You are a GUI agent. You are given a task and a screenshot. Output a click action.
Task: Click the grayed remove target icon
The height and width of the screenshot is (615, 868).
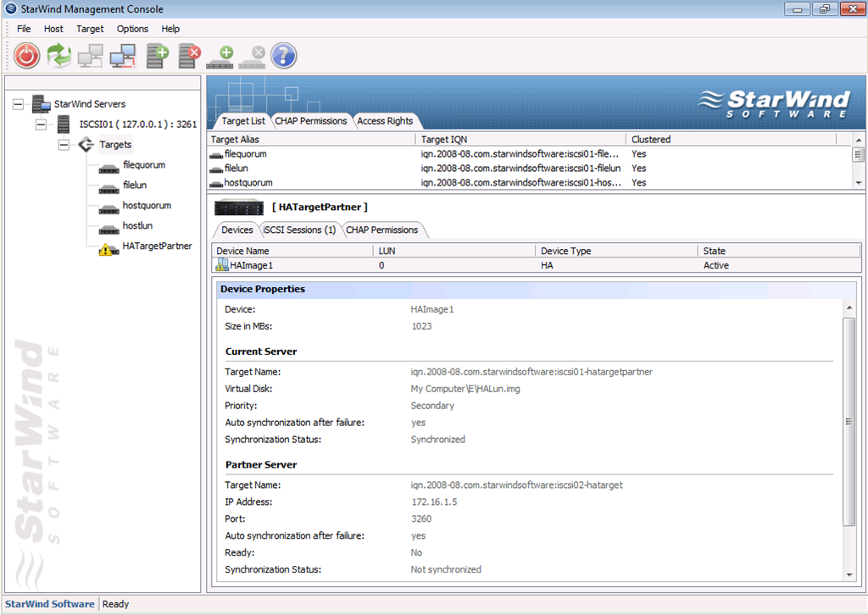[253, 58]
